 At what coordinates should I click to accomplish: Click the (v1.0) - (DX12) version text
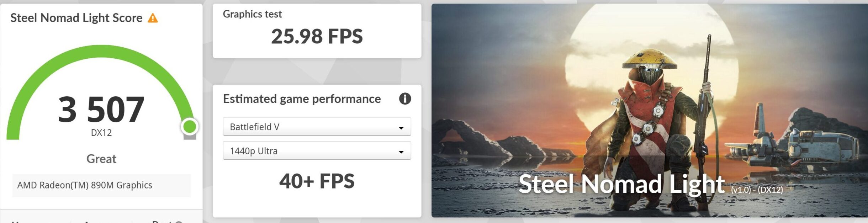(x=757, y=190)
